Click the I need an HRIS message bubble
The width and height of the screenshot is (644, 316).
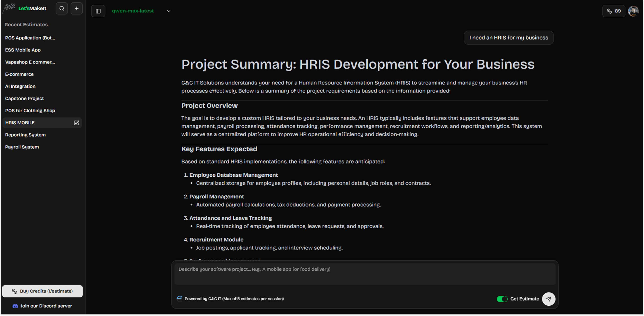[x=508, y=37]
